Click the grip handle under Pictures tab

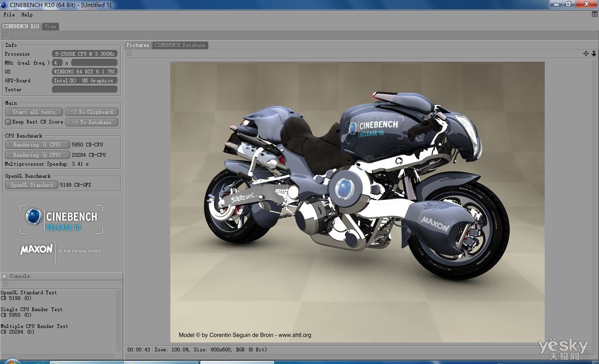129,54
